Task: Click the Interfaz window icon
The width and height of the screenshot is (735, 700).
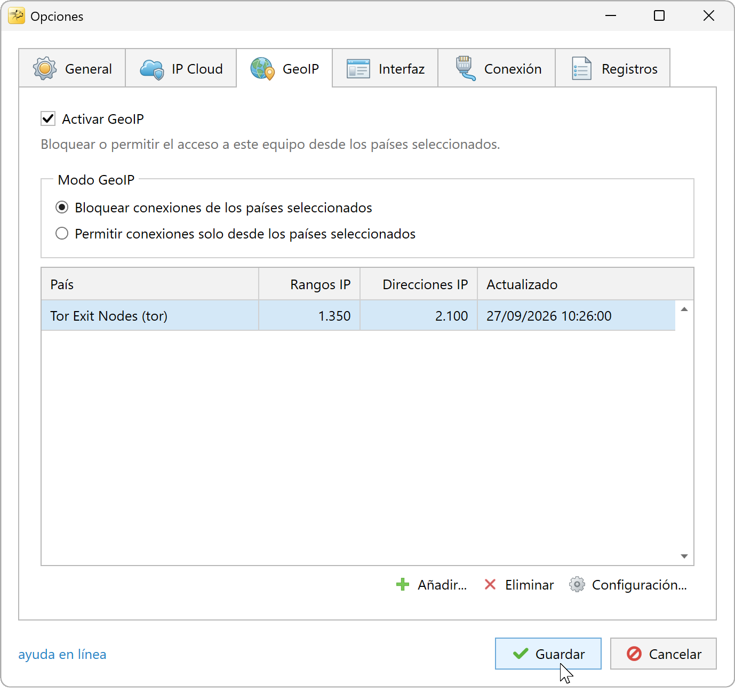Action: pyautogui.click(x=358, y=69)
